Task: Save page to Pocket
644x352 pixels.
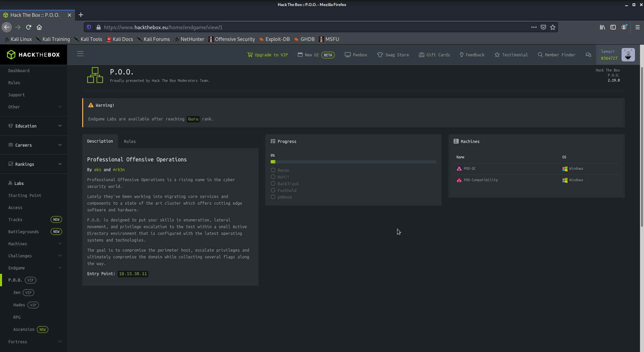Action: pos(543,27)
